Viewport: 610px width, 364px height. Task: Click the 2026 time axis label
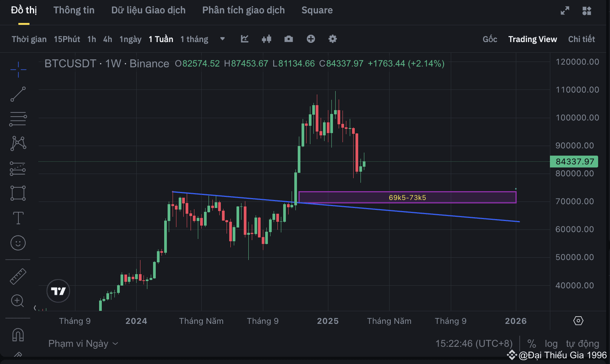(x=515, y=321)
